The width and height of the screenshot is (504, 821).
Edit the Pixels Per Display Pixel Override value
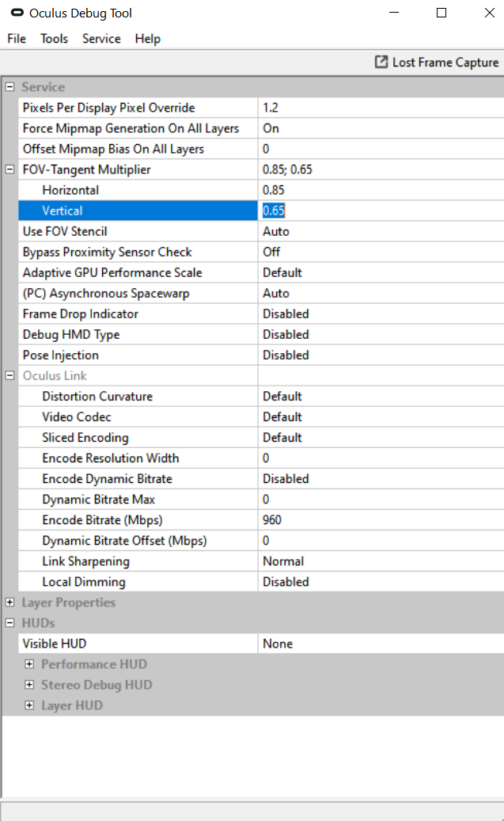click(380, 108)
